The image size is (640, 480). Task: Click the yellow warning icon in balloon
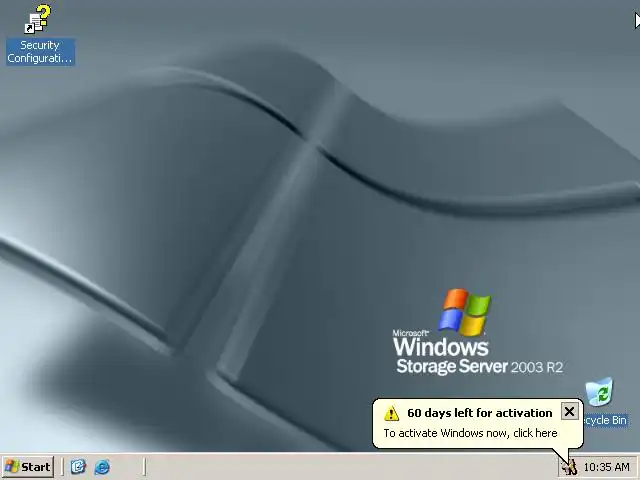[391, 413]
